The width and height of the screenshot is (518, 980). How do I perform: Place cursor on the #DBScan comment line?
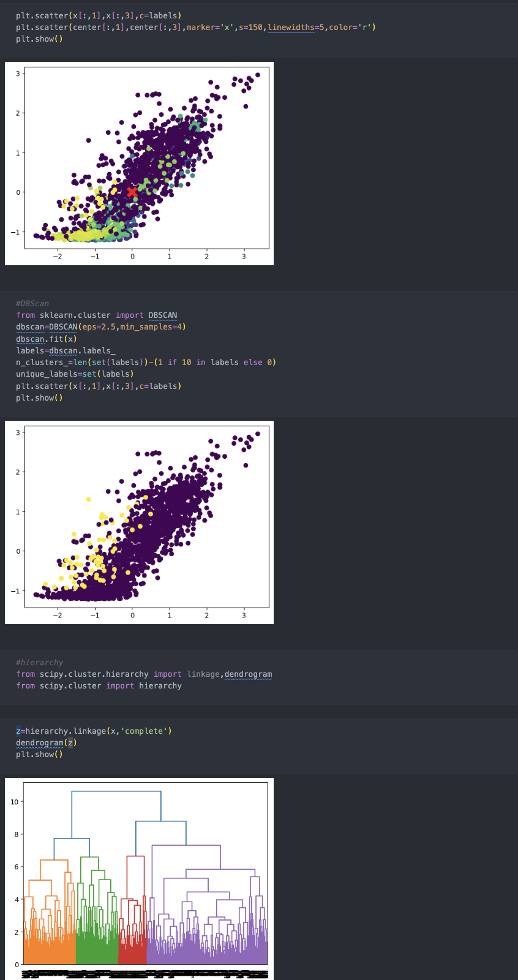point(32,303)
